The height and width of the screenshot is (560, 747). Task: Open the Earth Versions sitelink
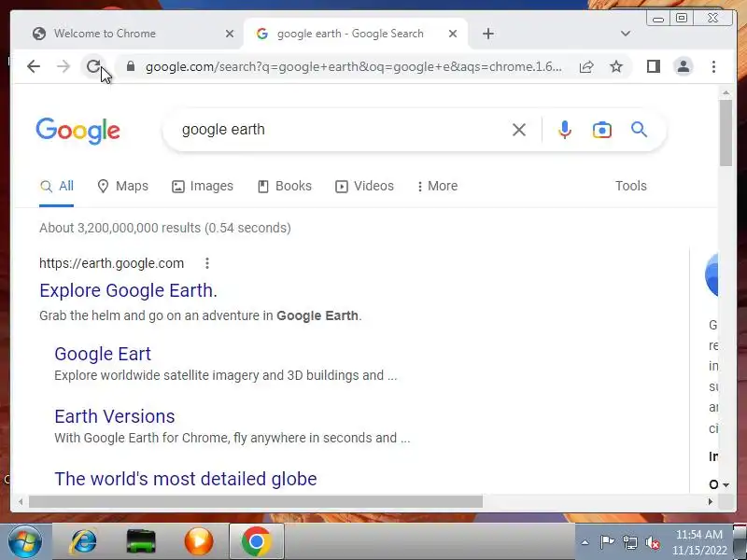coord(114,416)
